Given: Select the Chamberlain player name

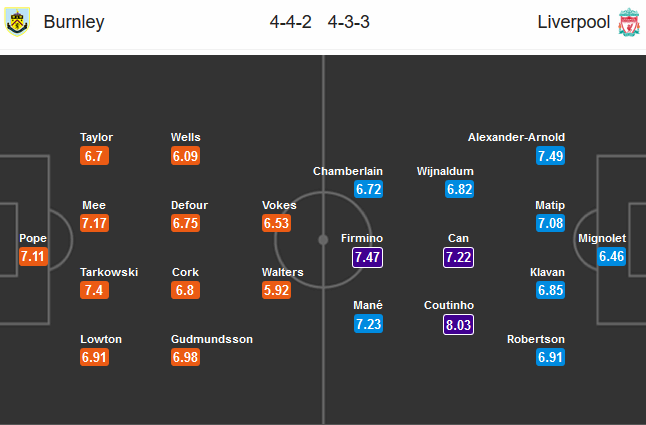Looking at the screenshot, I should point(349,171).
